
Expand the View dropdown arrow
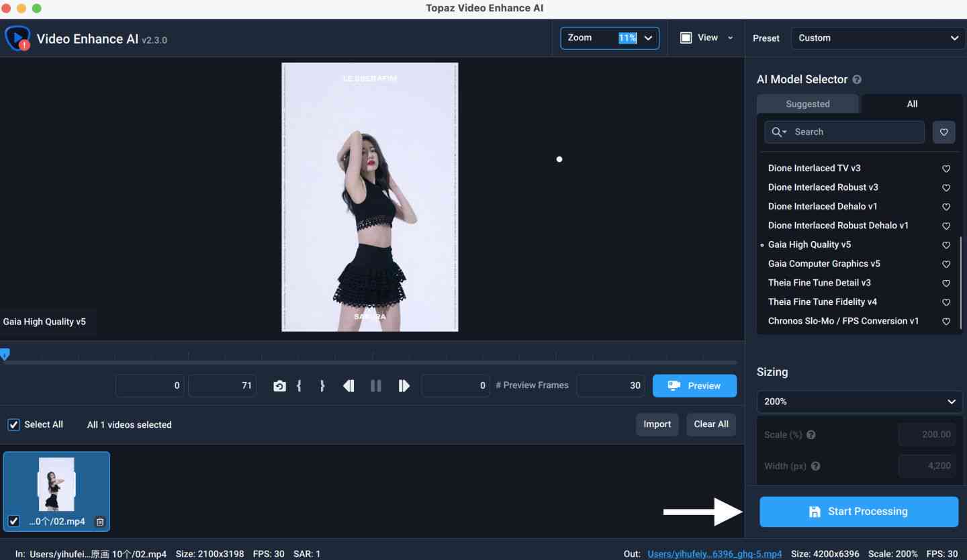(x=731, y=38)
